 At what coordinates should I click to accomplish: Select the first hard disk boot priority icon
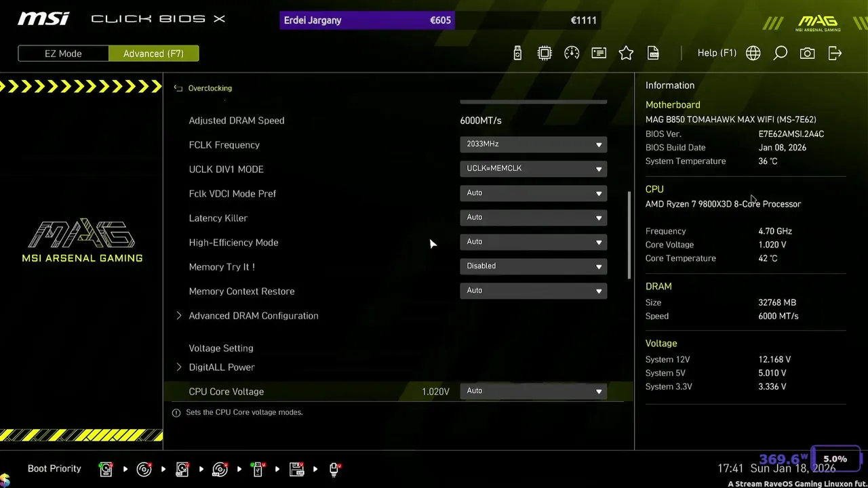tap(106, 469)
